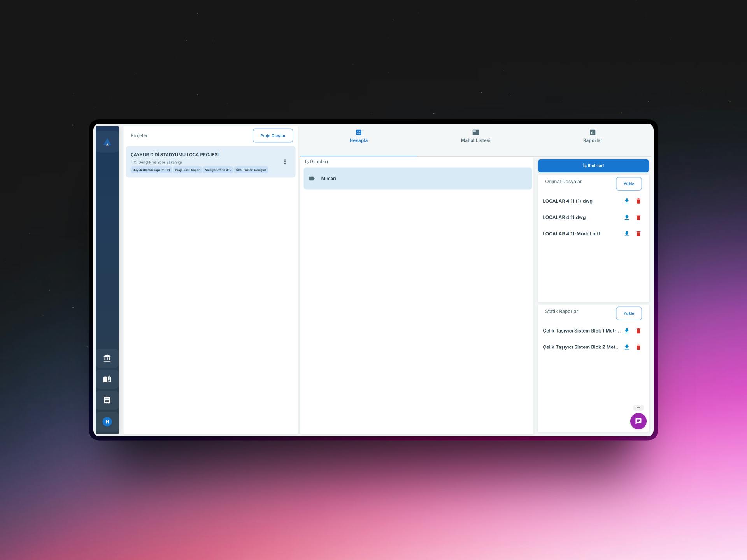Open project three-dot options menu

tap(285, 162)
